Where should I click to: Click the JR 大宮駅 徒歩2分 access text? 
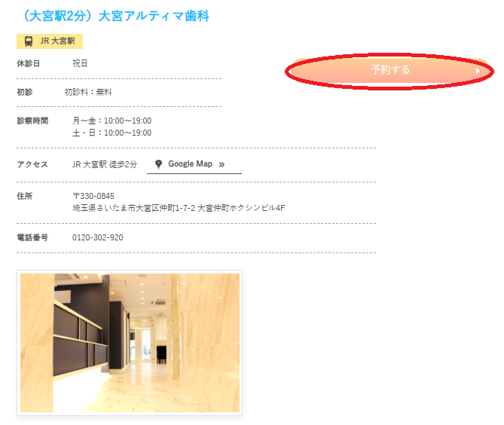(105, 164)
